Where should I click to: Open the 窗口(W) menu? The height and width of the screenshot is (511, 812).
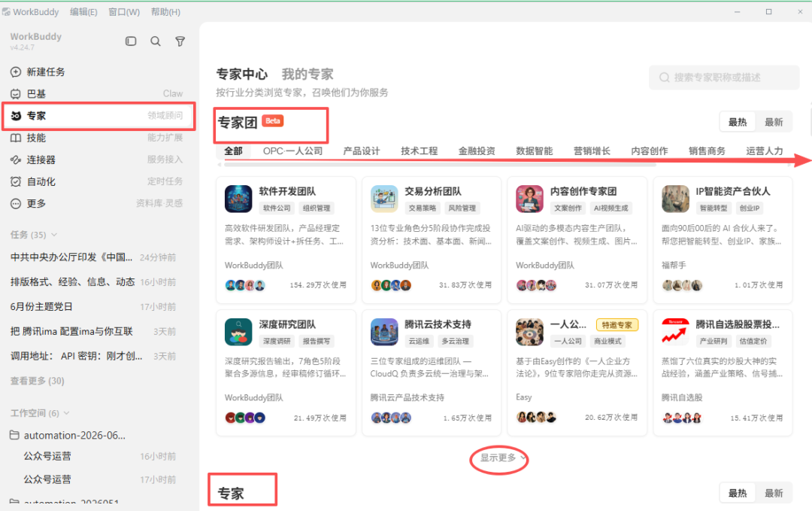click(x=124, y=11)
